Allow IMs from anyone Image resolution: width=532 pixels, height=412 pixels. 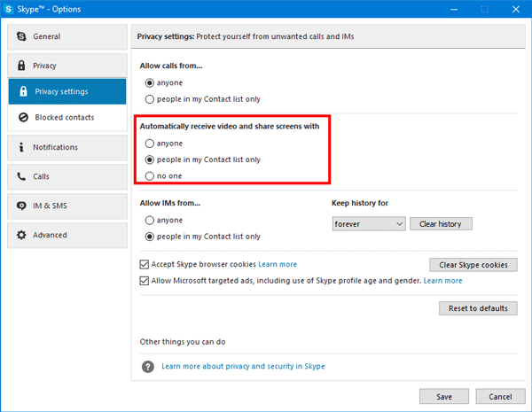[x=150, y=221]
